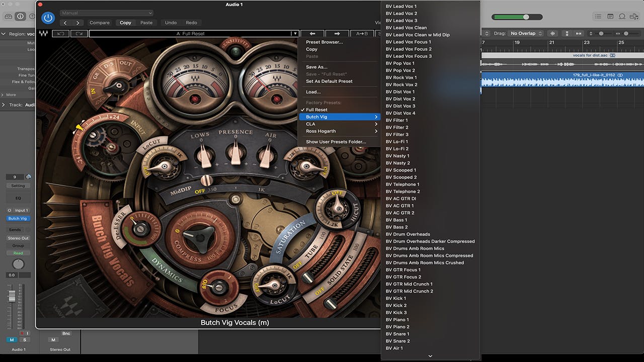Click the FOCUS selector knob
644x362 pixels.
click(x=218, y=288)
